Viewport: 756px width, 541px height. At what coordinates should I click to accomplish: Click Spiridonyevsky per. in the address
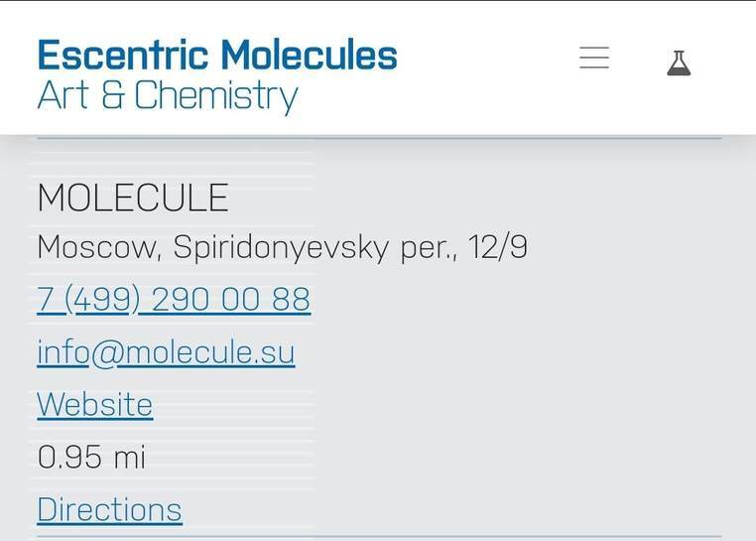315,247
